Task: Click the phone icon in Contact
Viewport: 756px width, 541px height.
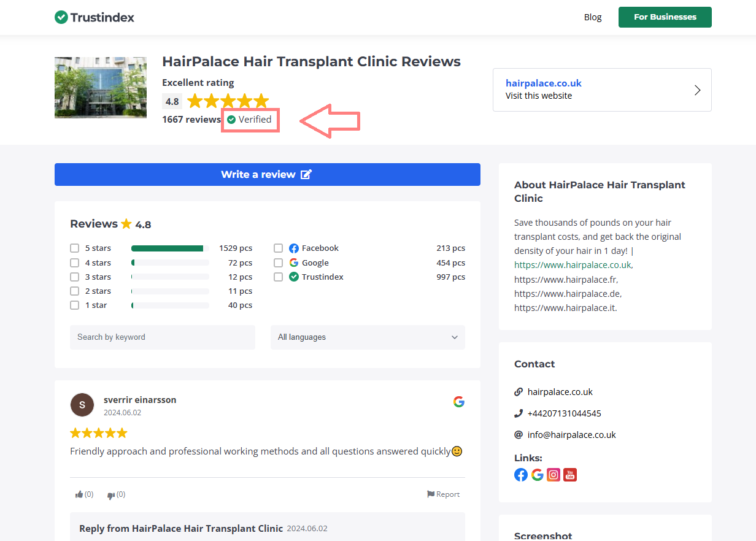Action: 519,413
